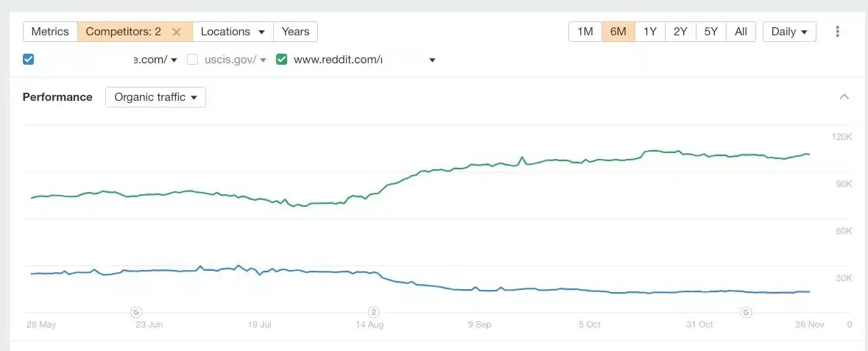Click Google update marker near 31 Oct
The width and height of the screenshot is (868, 351).
click(x=746, y=312)
